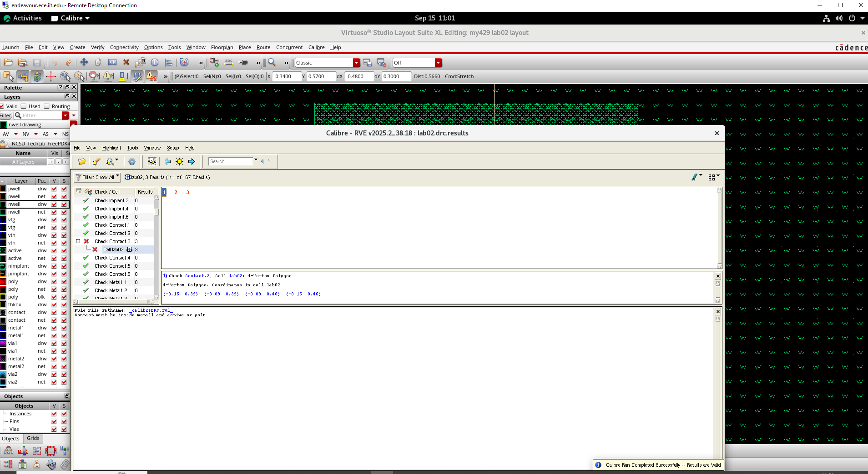Screen dimensions: 868x474
Task: Toggle the Routing layers checkbox
Action: (x=46, y=106)
